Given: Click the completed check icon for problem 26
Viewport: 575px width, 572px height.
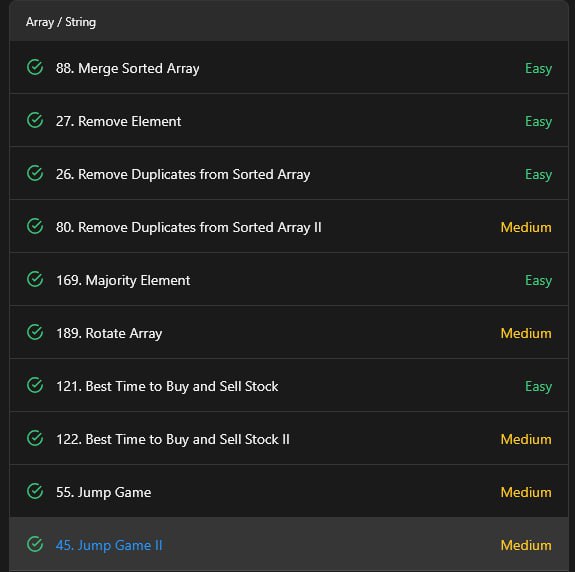Looking at the screenshot, I should point(35,173).
